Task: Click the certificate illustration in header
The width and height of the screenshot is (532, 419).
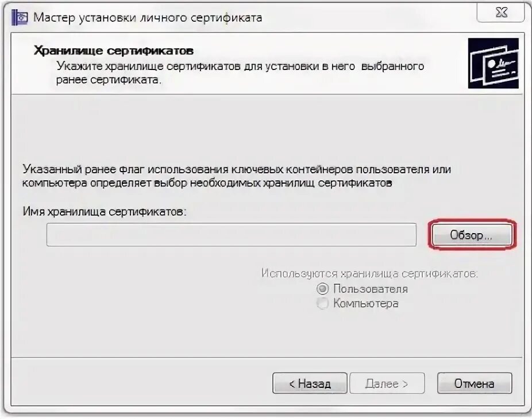Action: (x=494, y=63)
